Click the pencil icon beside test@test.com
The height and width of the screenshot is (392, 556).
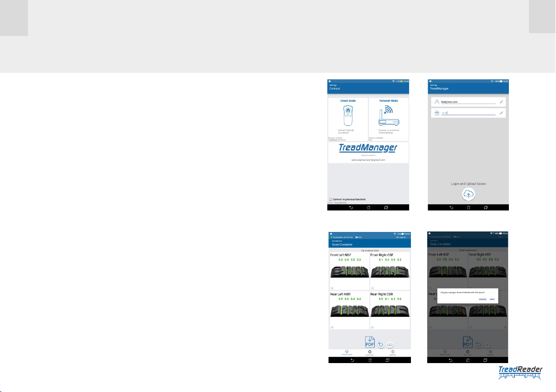pyautogui.click(x=501, y=101)
